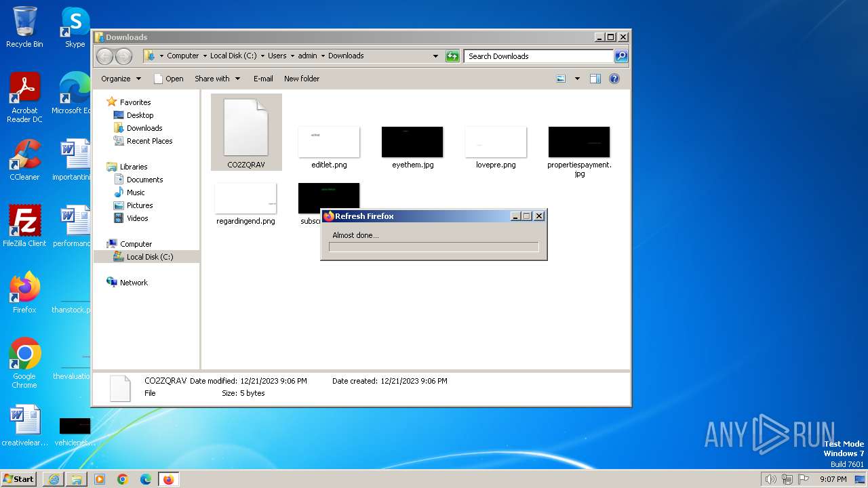Open the Share with dropdown menu
This screenshot has height=488, width=868.
tap(217, 79)
